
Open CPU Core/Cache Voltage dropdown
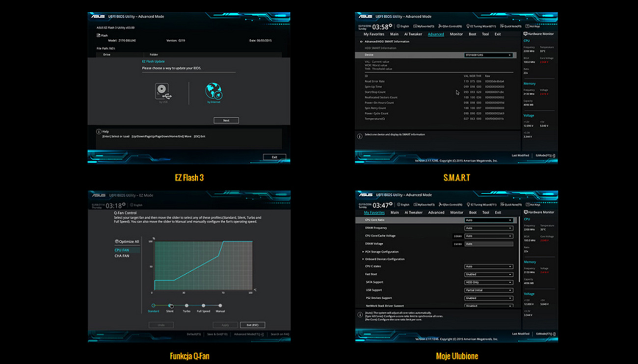488,236
